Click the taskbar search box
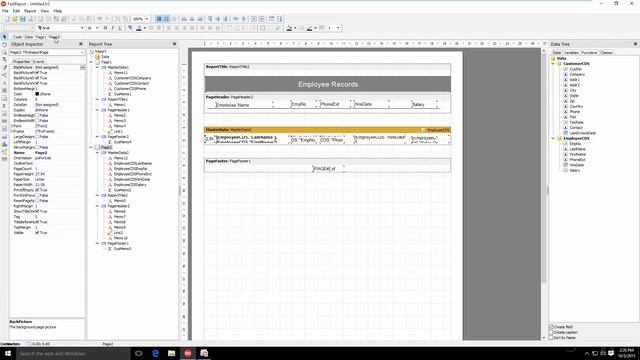Viewport: 640px width, 360px height. [x=73, y=353]
